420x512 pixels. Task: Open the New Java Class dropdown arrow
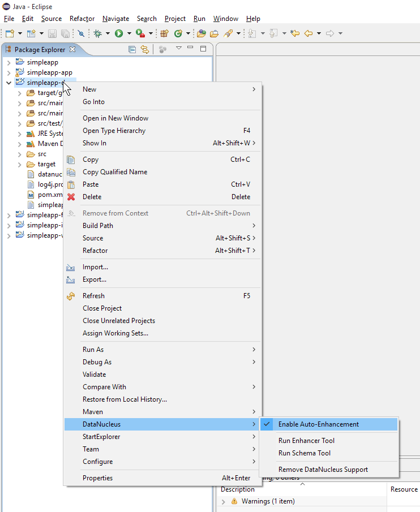[x=188, y=33]
